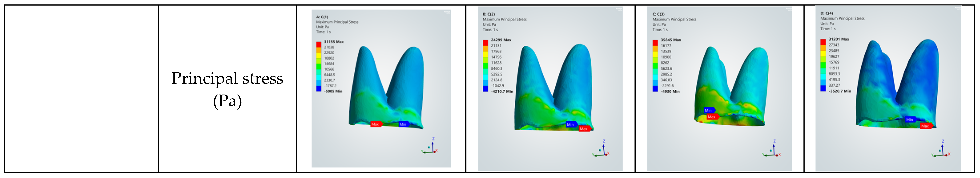
Task: Click the blue Min tag in panel D: C(4)
Action: (910, 120)
